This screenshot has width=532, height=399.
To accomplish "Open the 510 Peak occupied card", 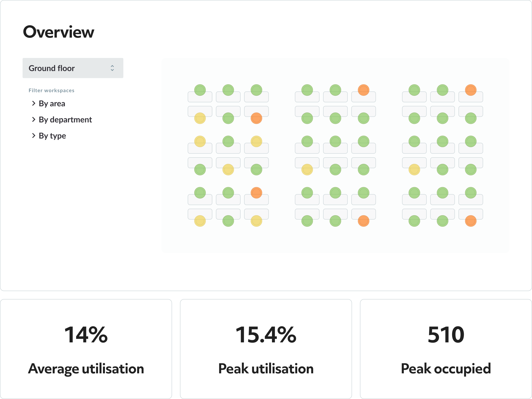I will click(x=446, y=349).
